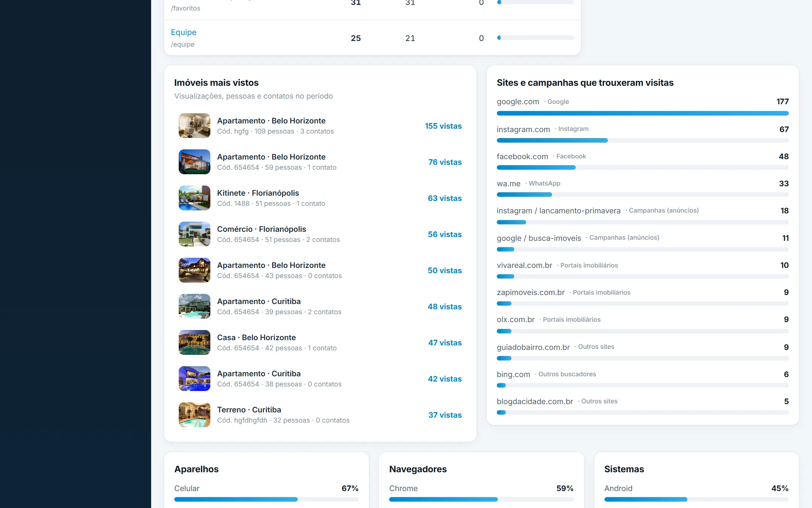812x508 pixels.
Task: Click the bing.com source
Action: (x=642, y=379)
